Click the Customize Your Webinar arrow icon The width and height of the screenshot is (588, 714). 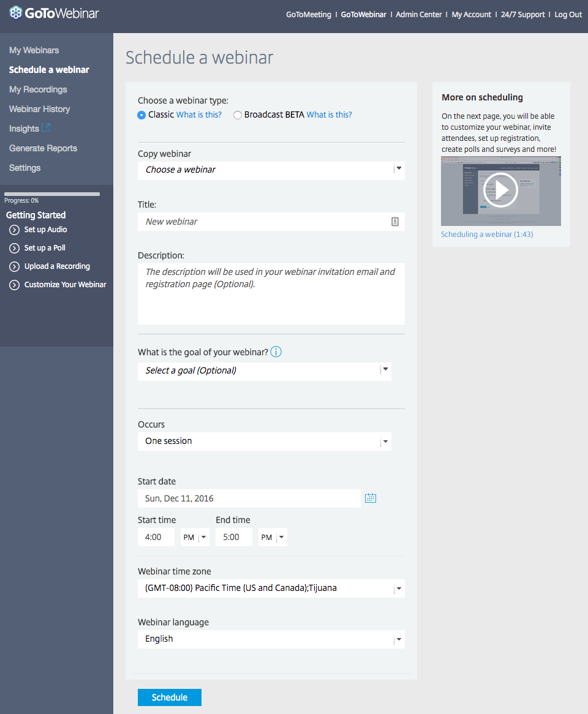click(x=15, y=285)
